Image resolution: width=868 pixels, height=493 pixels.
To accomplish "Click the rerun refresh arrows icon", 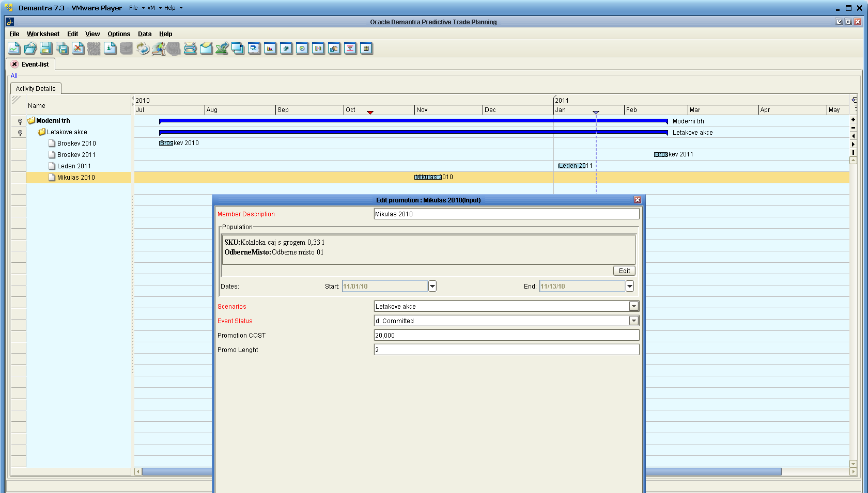I will tap(142, 49).
